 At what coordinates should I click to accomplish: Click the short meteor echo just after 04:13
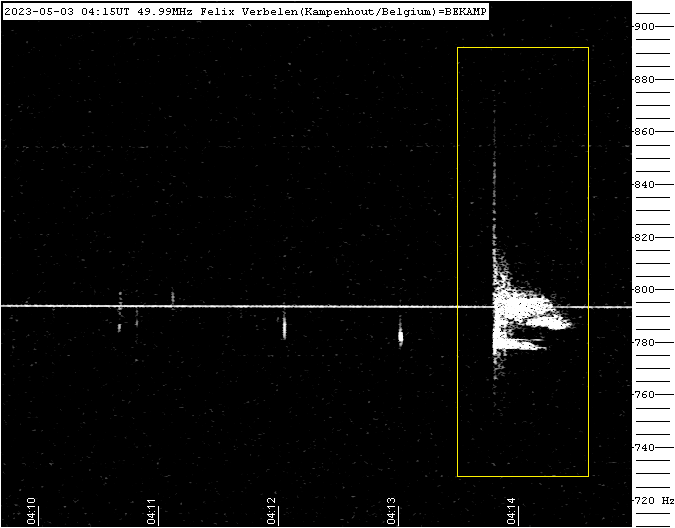coord(400,336)
